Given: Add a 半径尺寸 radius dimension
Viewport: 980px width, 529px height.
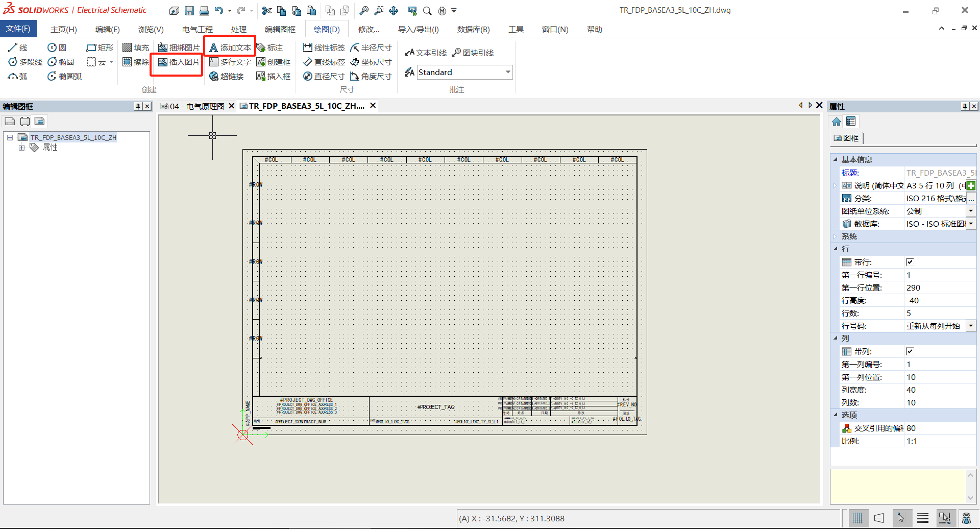Looking at the screenshot, I should point(371,47).
